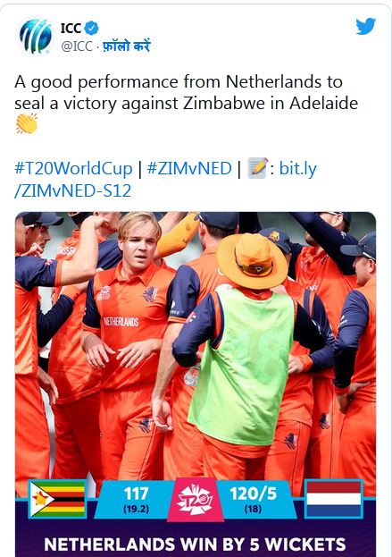
Task: Click the Zimbabwe score 117 (19.2)
Action: tap(136, 500)
